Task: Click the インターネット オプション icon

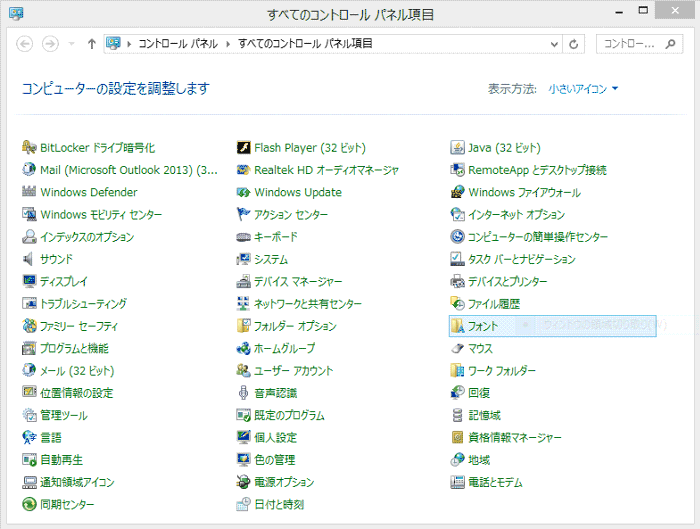Action: pyautogui.click(x=457, y=214)
